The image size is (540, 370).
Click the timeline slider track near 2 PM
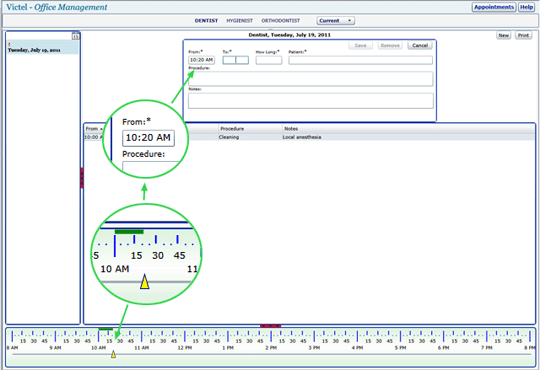pos(271,354)
